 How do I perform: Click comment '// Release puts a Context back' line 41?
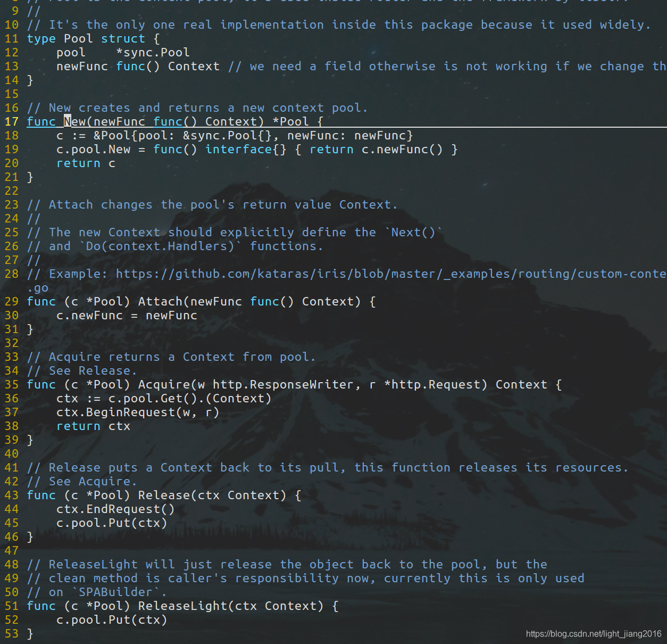point(328,467)
